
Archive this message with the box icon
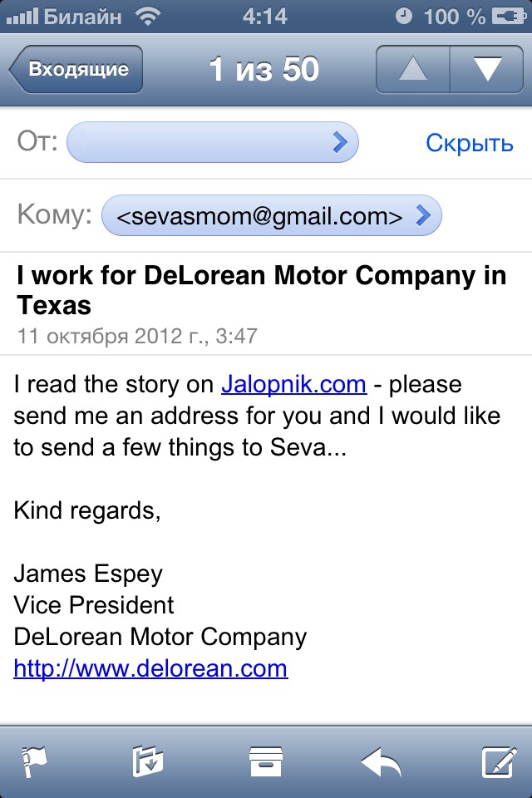pos(266,761)
